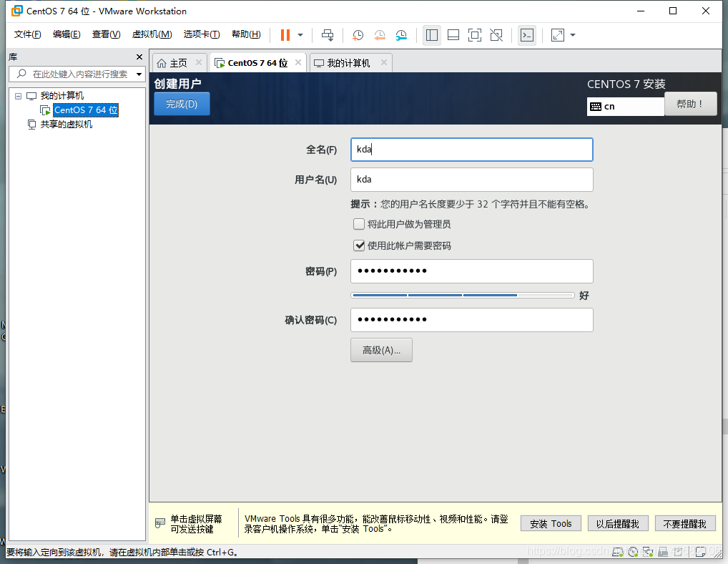
Task: Revert to snapshot icon
Action: (380, 35)
